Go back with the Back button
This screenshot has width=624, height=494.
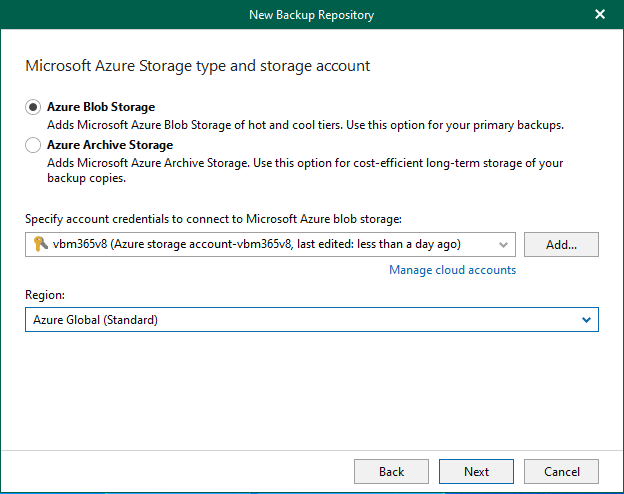click(391, 471)
